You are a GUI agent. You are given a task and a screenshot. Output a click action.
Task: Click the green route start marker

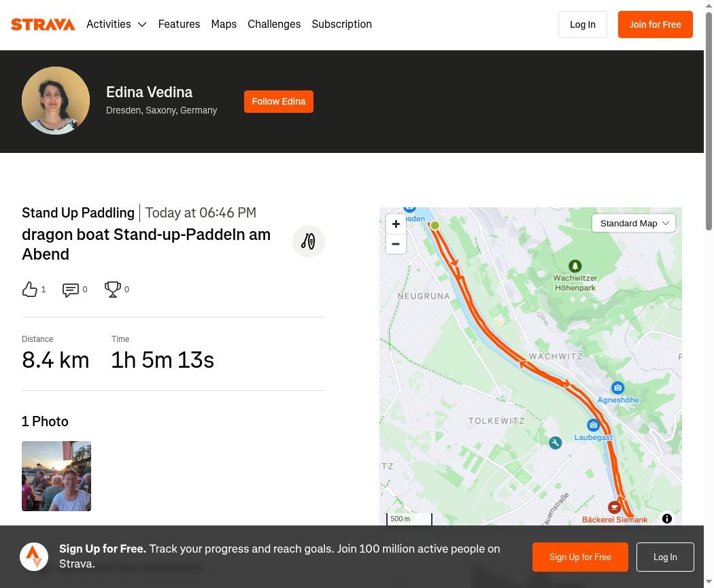click(x=435, y=225)
